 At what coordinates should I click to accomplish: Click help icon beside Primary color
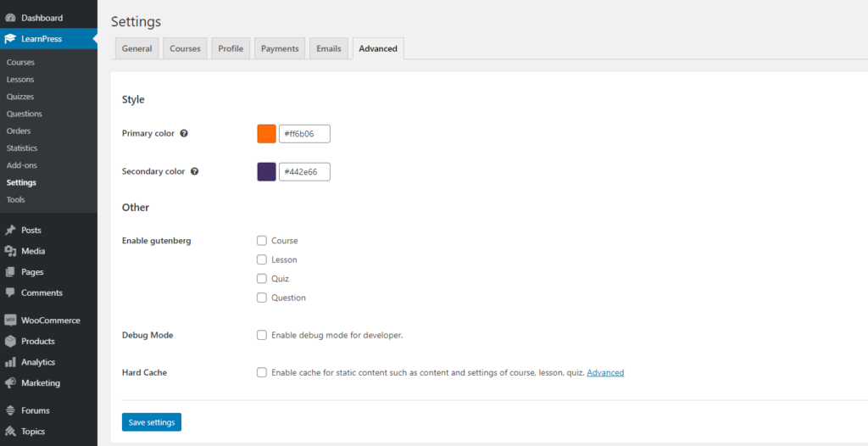[184, 134]
